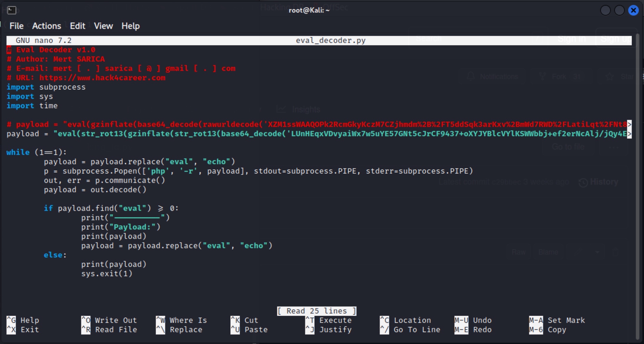The width and height of the screenshot is (644, 344).
Task: Click the ^K Cut shortcut
Action: coord(244,320)
